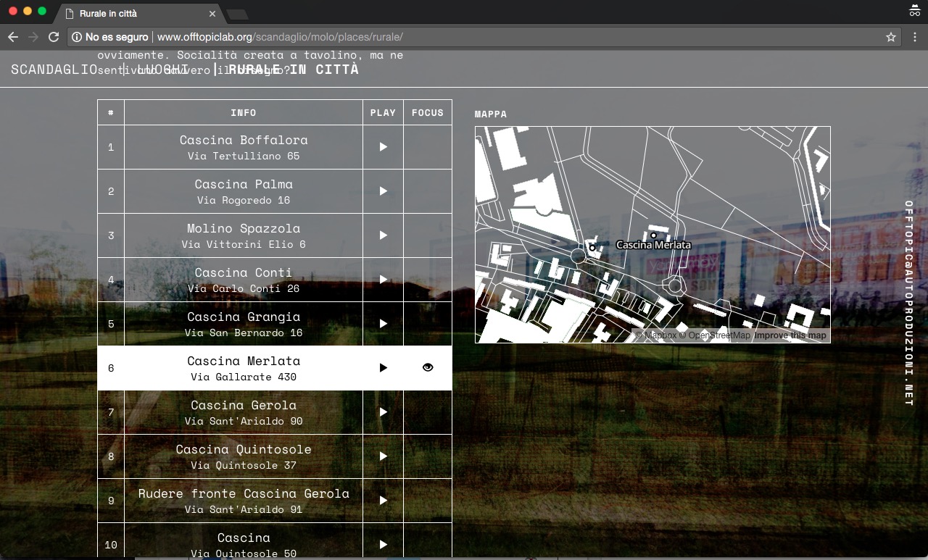This screenshot has width=928, height=560.
Task: Close the Rurale in città tab
Action: pos(212,14)
